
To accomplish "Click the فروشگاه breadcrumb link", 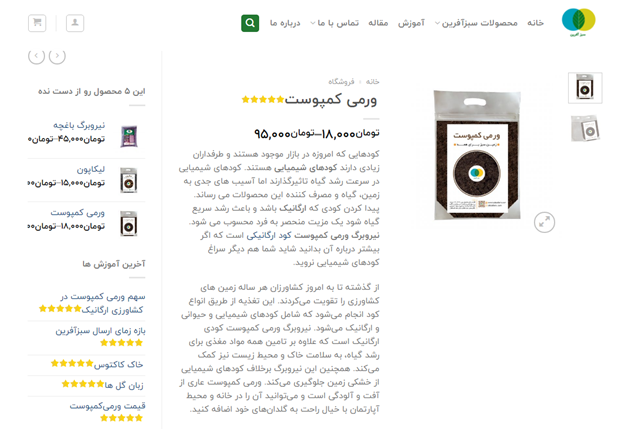I will click(341, 82).
